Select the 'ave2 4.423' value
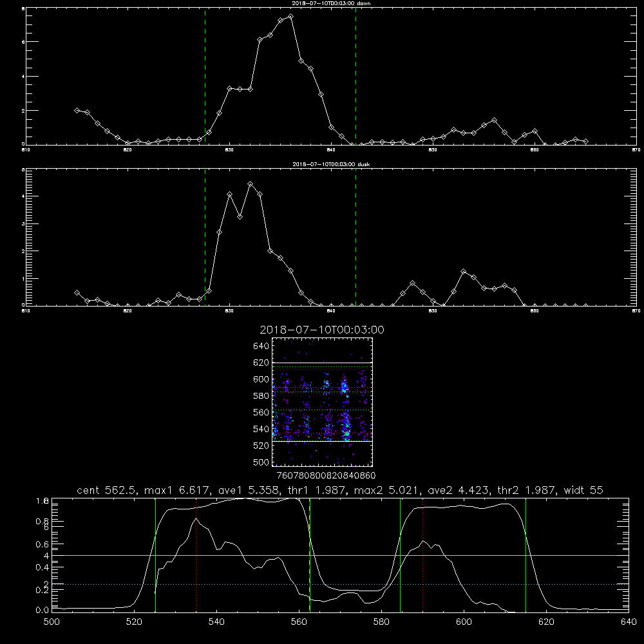Screen dimensions: 644x644 point(459,490)
